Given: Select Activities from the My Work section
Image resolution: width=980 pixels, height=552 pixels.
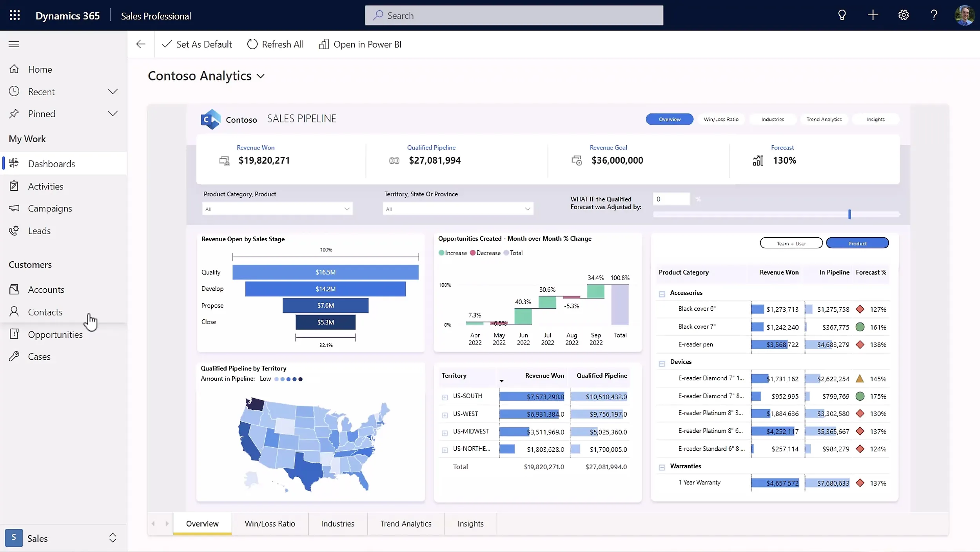Looking at the screenshot, I should click(46, 186).
